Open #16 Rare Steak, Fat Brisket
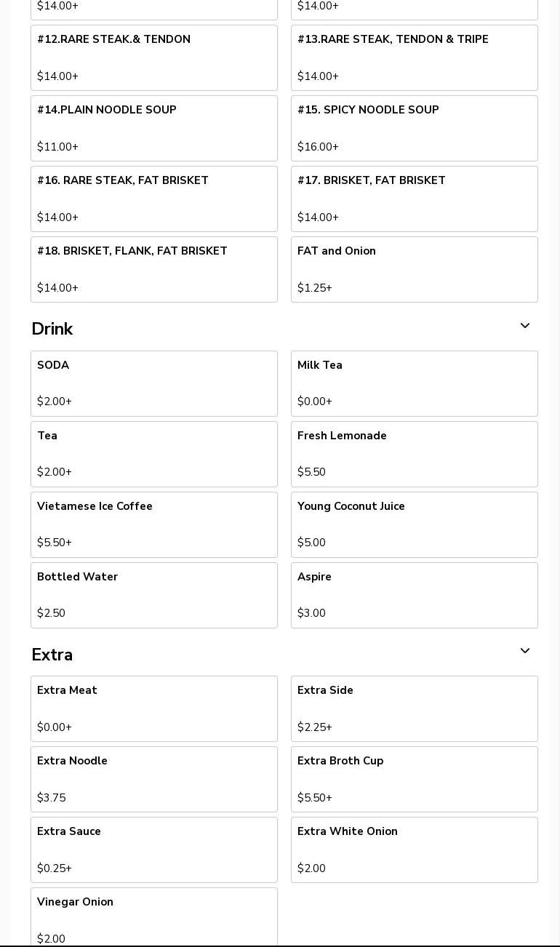The image size is (560, 947). pyautogui.click(x=154, y=199)
